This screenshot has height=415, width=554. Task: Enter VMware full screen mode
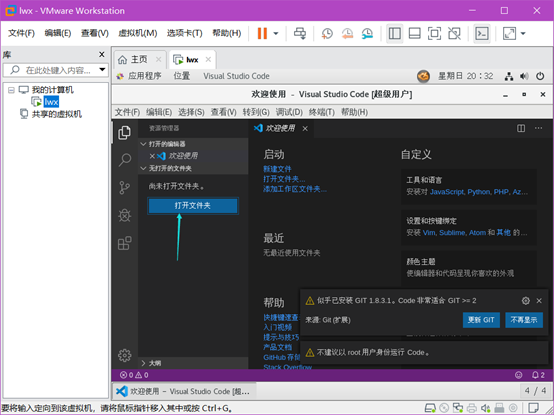tap(434, 34)
